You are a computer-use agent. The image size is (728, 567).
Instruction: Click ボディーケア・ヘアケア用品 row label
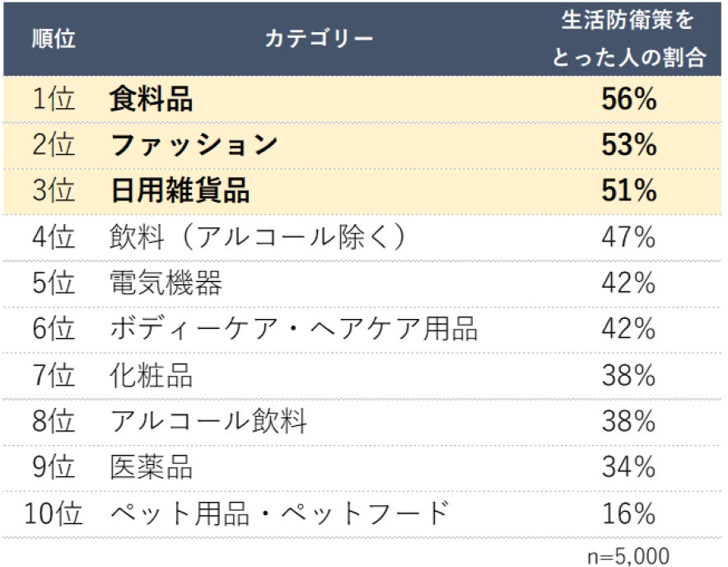pyautogui.click(x=293, y=330)
